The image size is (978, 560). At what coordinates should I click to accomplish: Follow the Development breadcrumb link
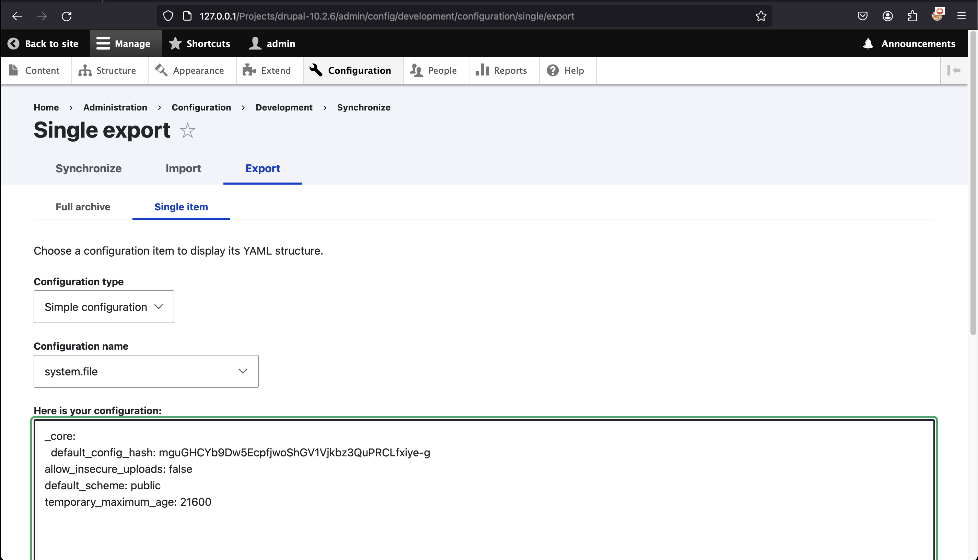click(284, 107)
